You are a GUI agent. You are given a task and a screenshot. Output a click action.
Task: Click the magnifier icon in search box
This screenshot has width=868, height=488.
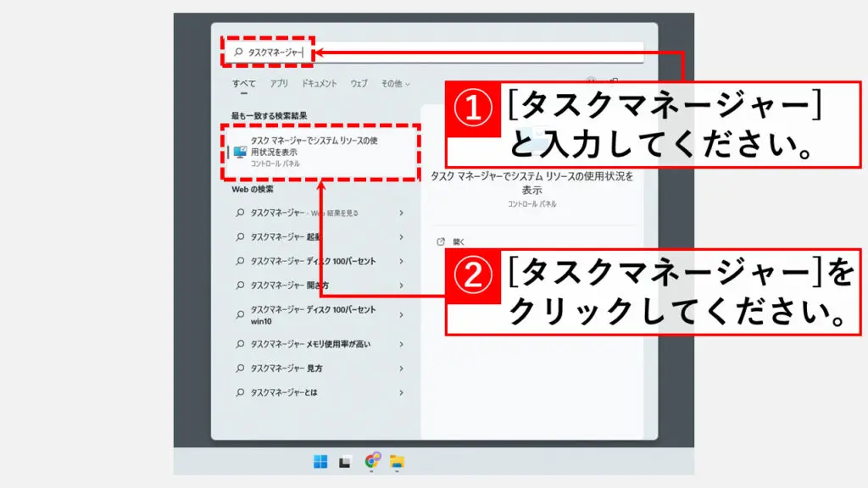click(238, 53)
